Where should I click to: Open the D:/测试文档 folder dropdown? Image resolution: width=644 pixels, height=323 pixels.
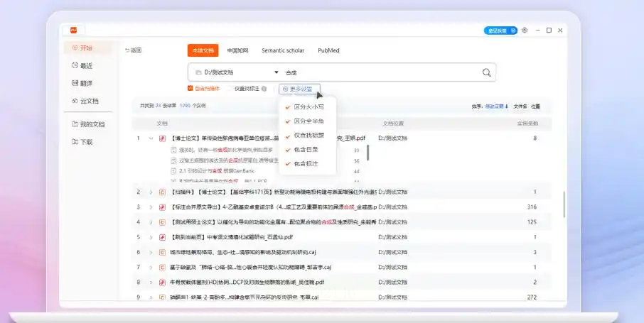[276, 72]
